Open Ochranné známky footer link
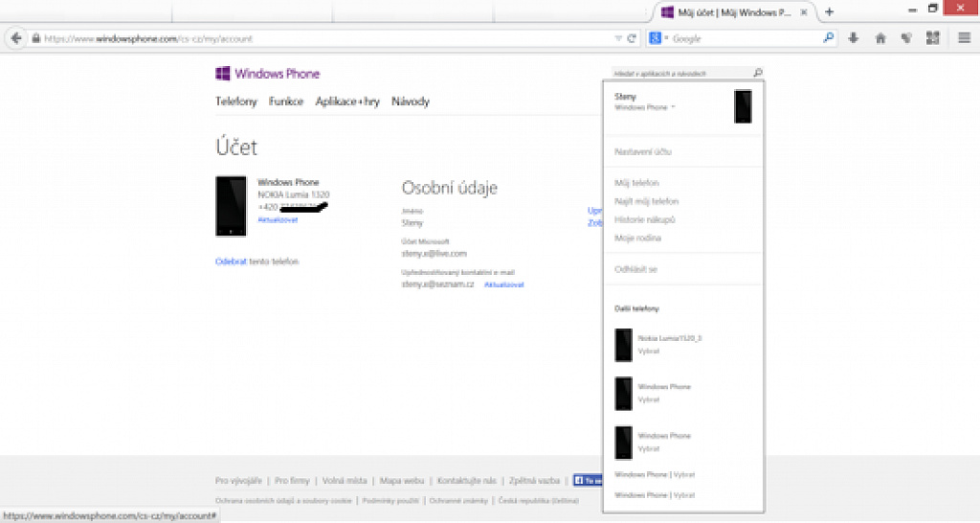The width and height of the screenshot is (980, 523). tap(458, 500)
